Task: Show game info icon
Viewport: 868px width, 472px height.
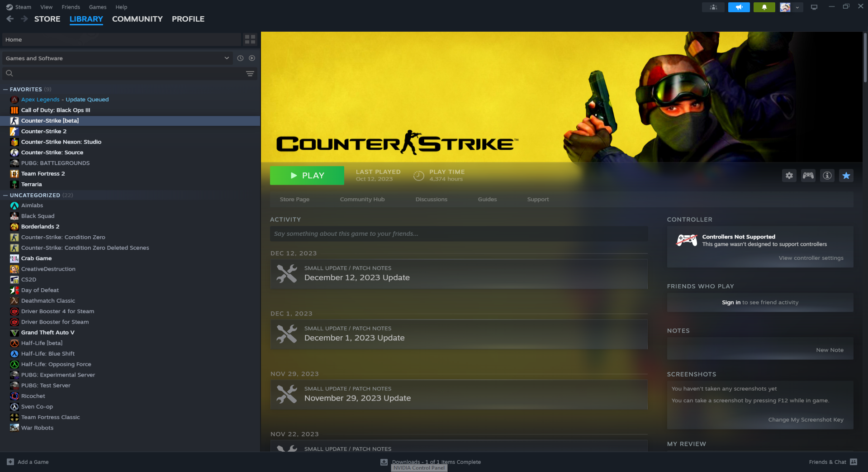Action: (x=827, y=176)
